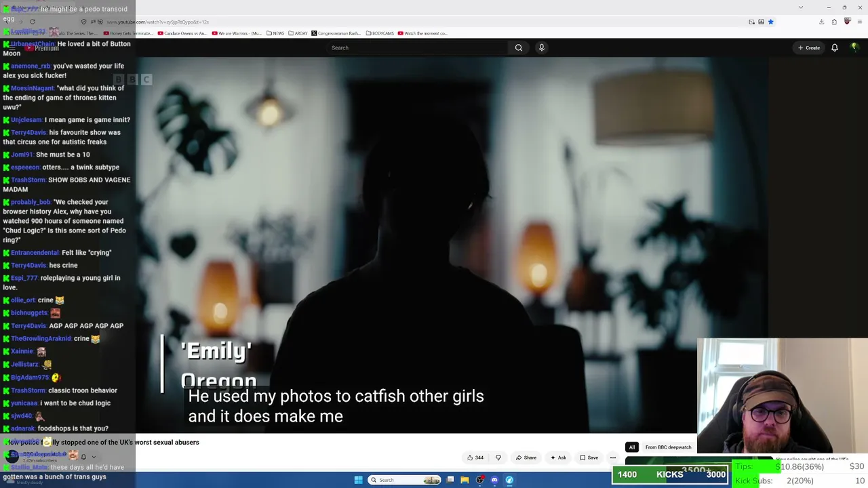Click chat username Jomi91
The width and height of the screenshot is (868, 488).
22,155
